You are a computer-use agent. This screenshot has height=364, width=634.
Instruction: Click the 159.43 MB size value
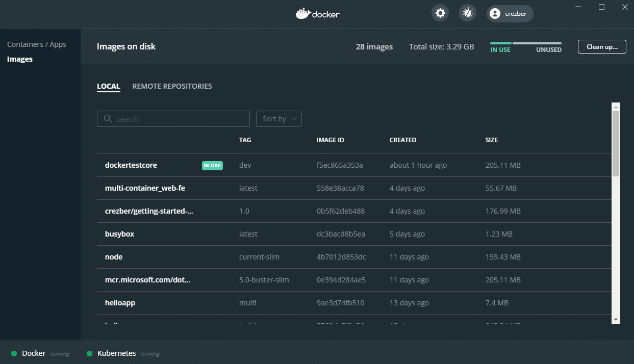503,257
